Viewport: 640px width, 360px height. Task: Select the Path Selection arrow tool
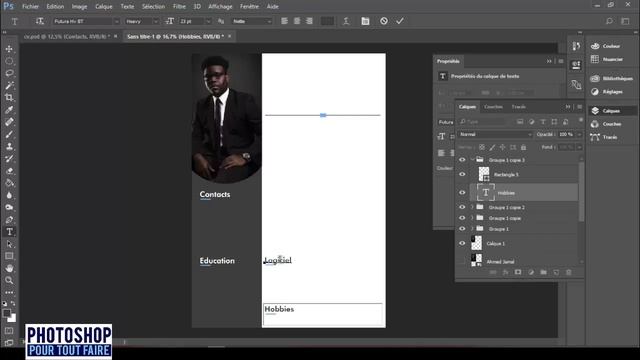click(9, 244)
